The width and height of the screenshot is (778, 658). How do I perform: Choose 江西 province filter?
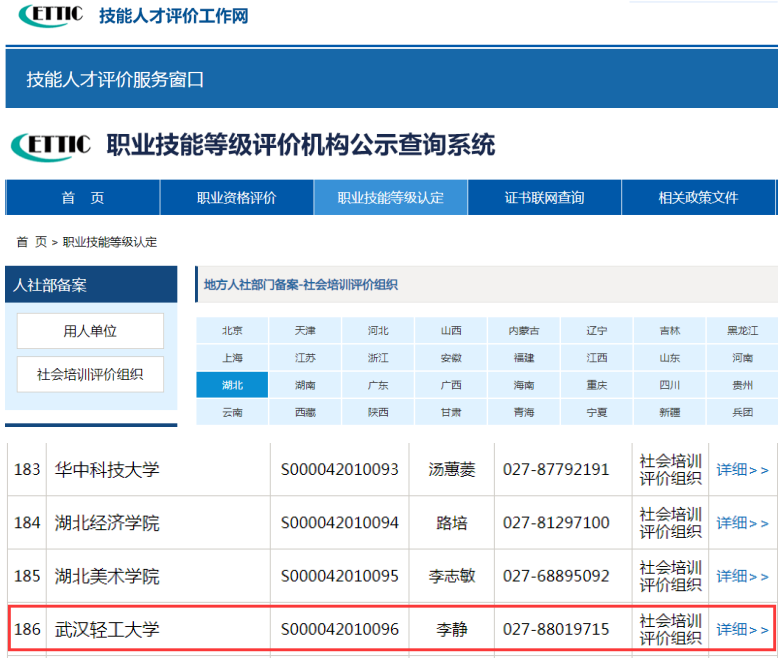(x=597, y=358)
